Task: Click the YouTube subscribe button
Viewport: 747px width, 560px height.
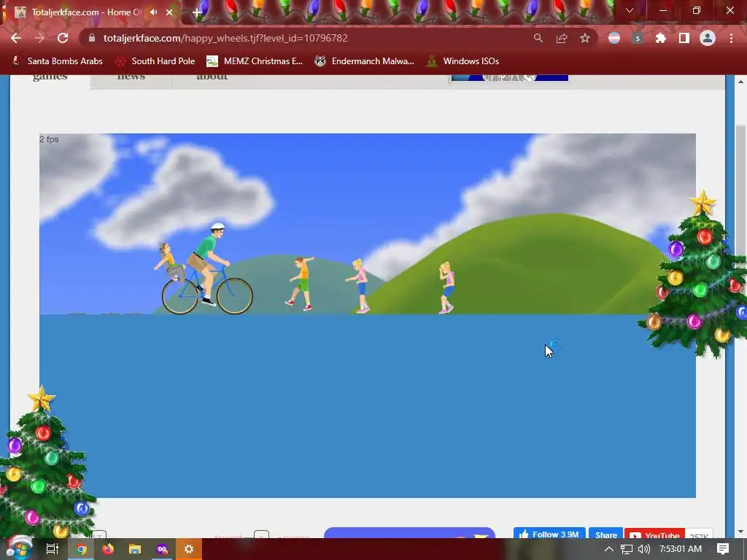Action: click(x=654, y=533)
